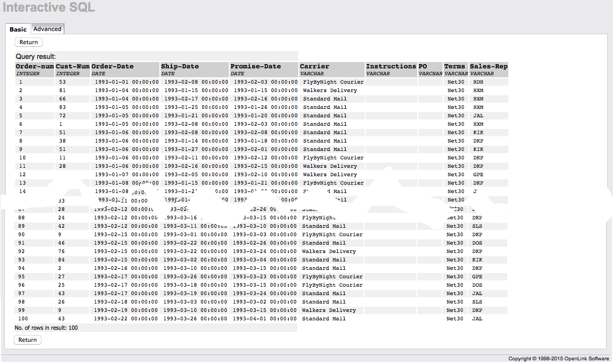Click the Terms column header
613x364 pixels.
pyautogui.click(x=455, y=66)
